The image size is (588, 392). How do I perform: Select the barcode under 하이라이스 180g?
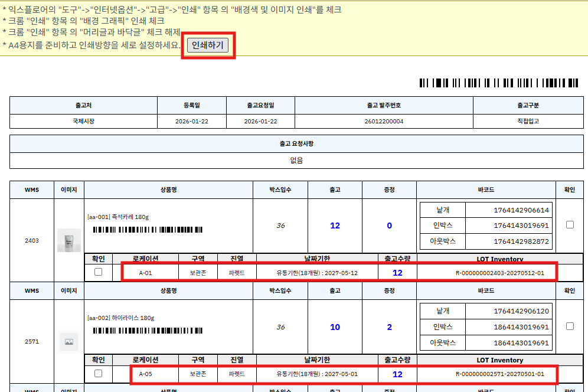tap(148, 331)
